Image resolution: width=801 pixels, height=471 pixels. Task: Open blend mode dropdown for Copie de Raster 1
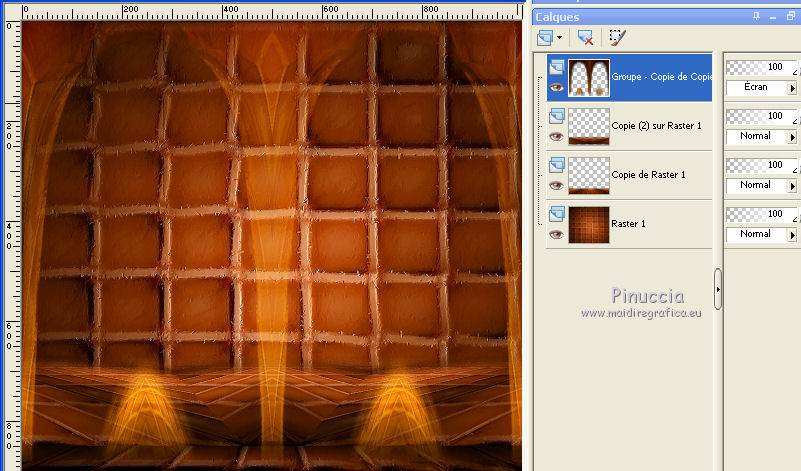coord(792,185)
